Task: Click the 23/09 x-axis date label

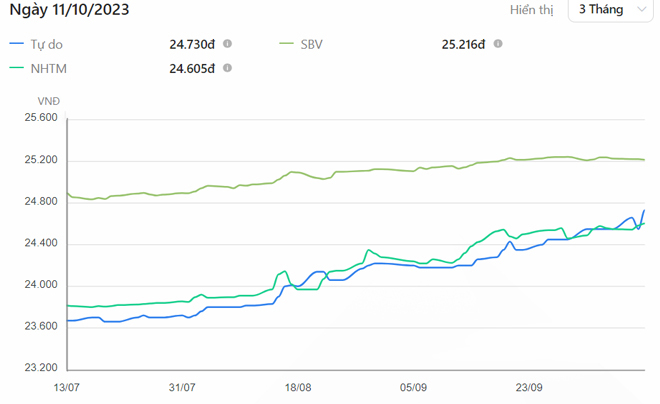Action: coord(529,387)
